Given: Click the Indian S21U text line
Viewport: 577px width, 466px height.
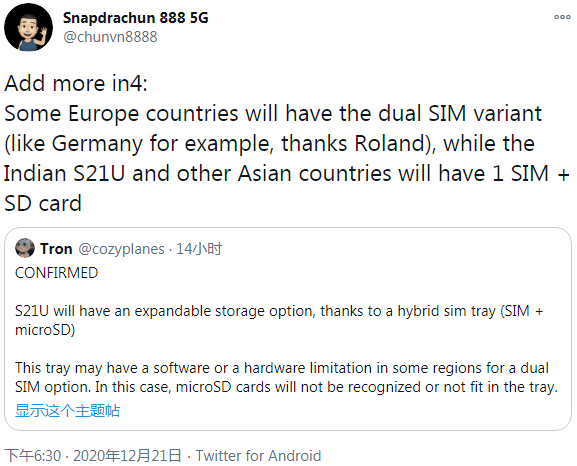Looking at the screenshot, I should point(287,173).
